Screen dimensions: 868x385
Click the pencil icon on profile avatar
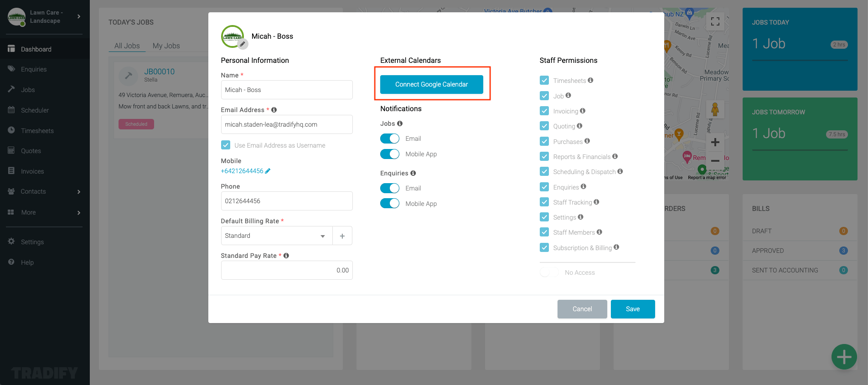[243, 44]
